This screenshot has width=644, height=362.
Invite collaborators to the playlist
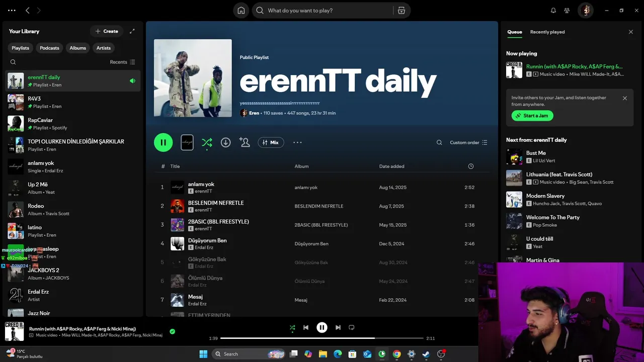(x=245, y=142)
